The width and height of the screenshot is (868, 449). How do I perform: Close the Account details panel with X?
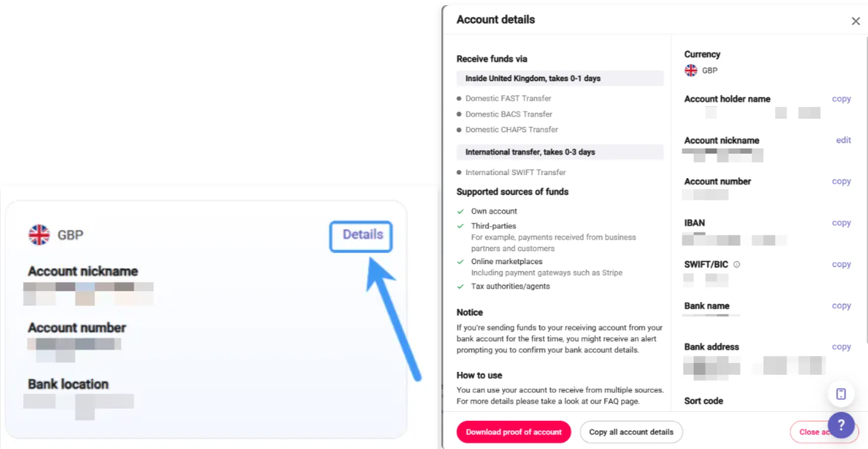pyautogui.click(x=855, y=21)
